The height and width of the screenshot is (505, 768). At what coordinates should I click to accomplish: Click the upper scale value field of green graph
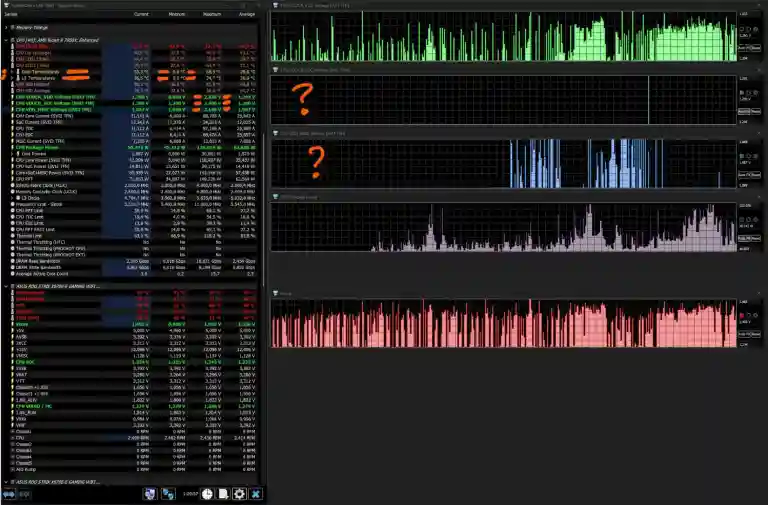point(744,14)
